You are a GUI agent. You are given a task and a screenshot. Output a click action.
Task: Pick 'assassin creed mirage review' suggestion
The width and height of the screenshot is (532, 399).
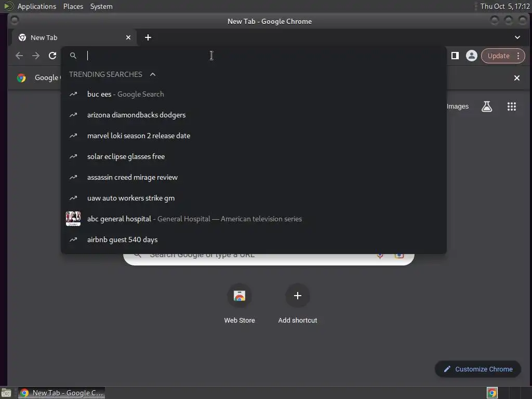254,177
